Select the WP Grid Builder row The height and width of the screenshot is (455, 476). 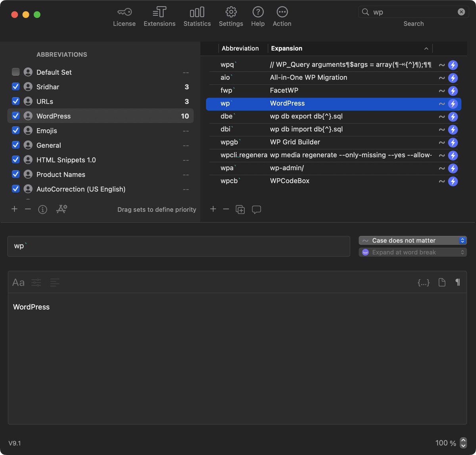pos(334,142)
